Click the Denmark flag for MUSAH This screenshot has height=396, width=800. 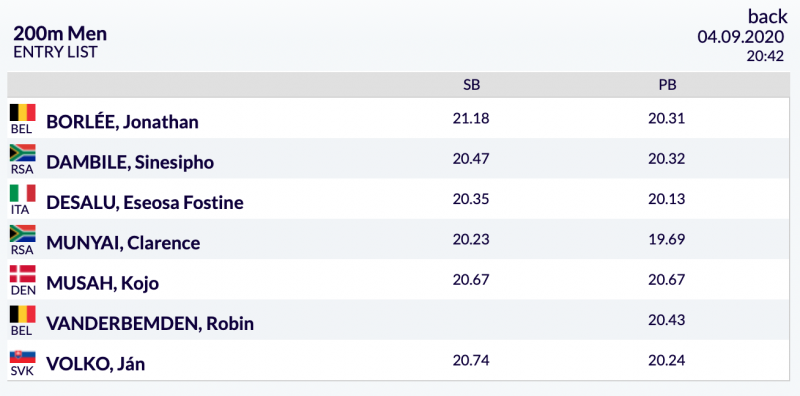22,274
